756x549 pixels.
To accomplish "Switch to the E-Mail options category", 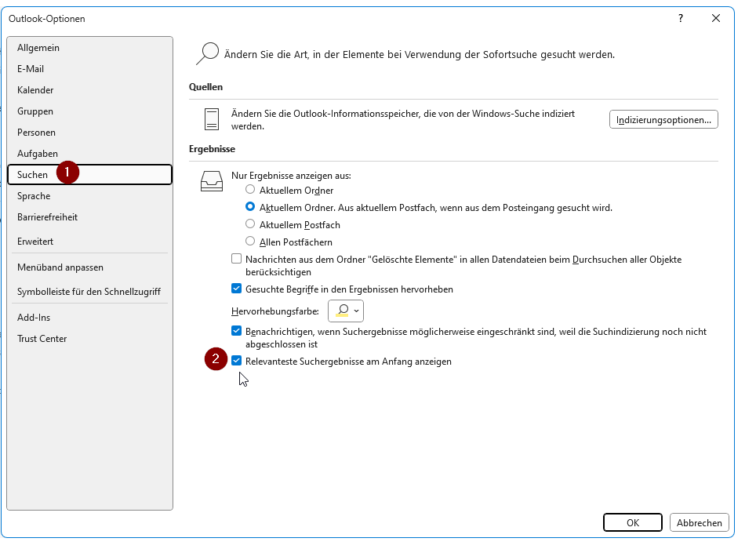I will pyautogui.click(x=89, y=69).
